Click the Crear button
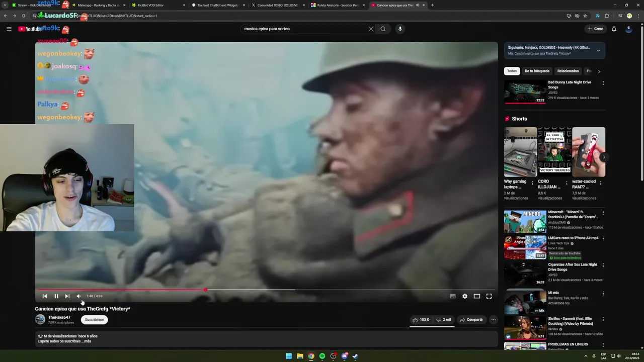Screen dimensions: 644x362 pyautogui.click(x=595, y=29)
